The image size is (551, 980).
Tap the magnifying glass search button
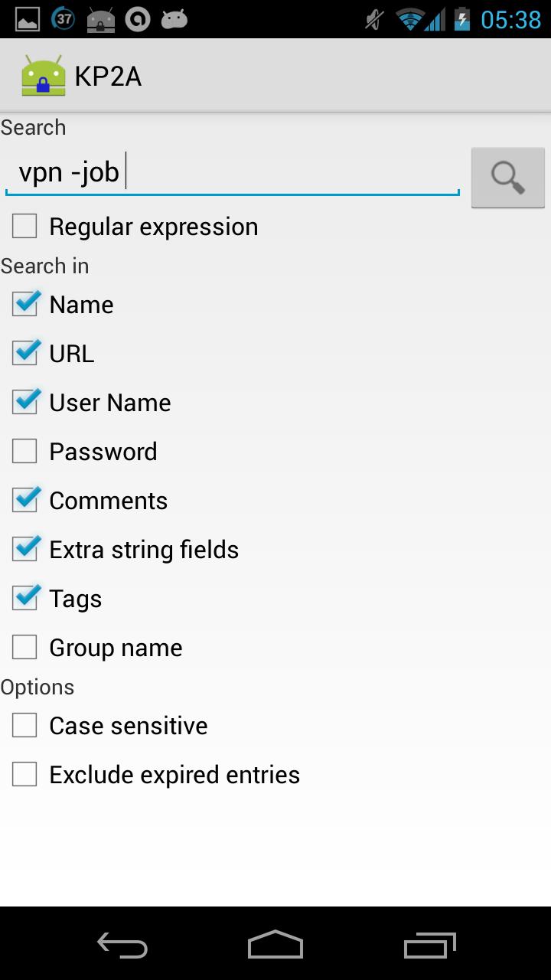point(507,178)
